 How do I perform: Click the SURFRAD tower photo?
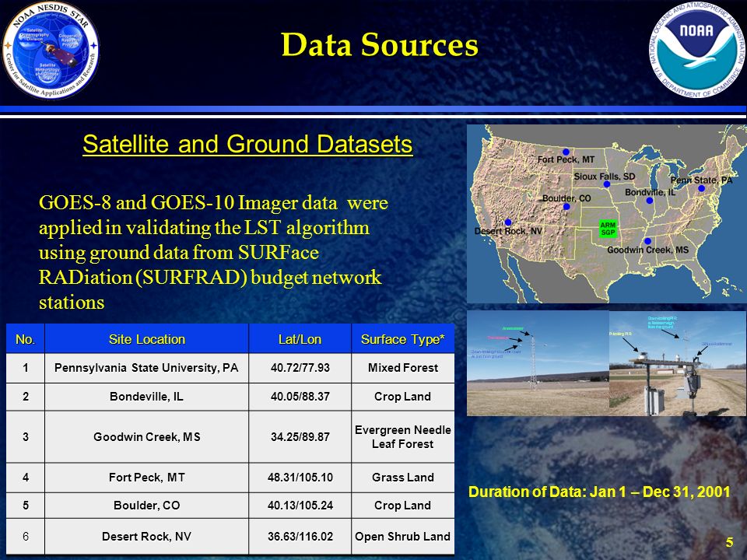(x=538, y=363)
